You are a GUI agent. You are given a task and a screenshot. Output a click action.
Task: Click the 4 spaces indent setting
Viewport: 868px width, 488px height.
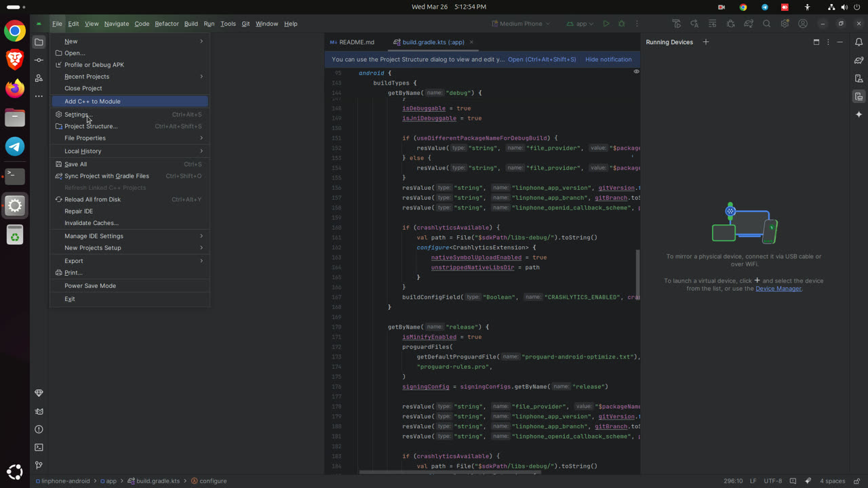click(x=832, y=481)
